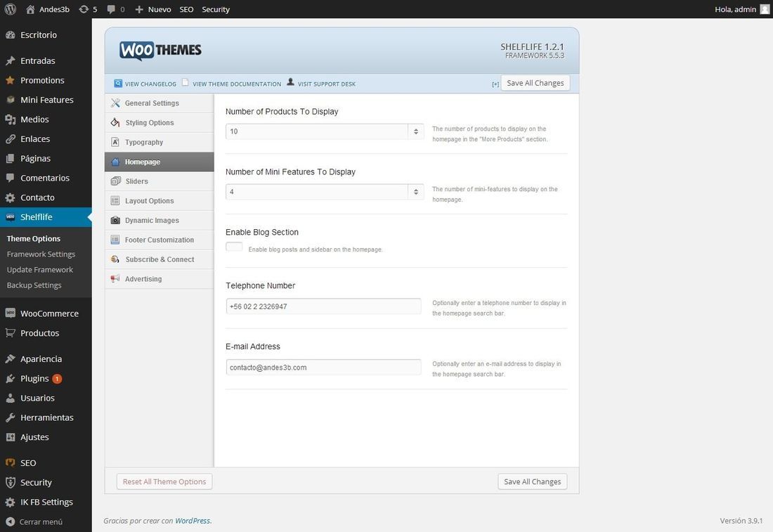Click the Herramientas wrench icon
The image size is (773, 532).
10,417
